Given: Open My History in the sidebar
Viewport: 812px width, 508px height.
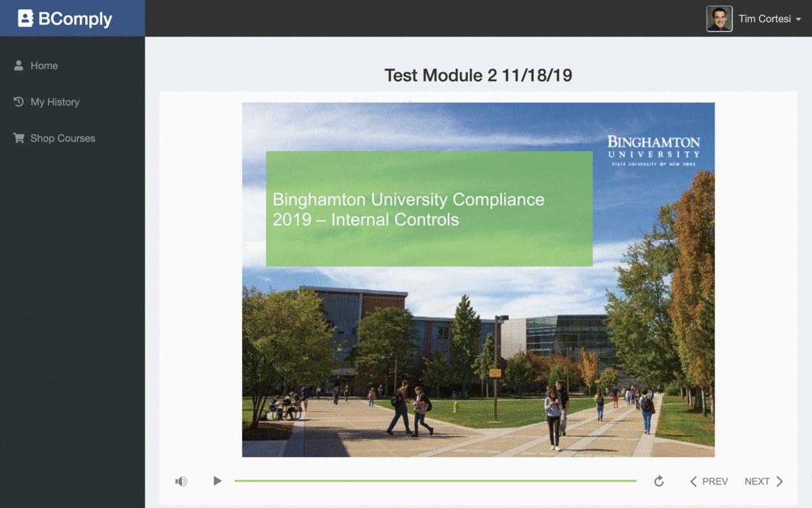Looking at the screenshot, I should (47, 102).
